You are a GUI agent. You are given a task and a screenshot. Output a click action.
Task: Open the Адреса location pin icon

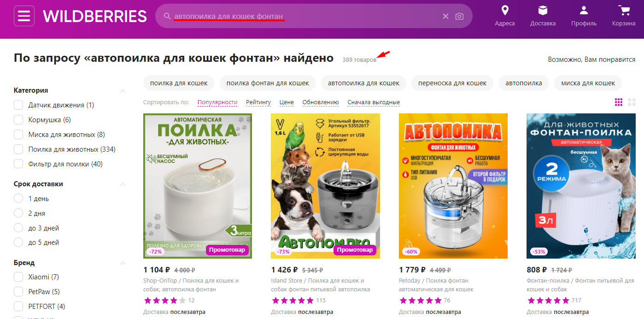tap(505, 11)
